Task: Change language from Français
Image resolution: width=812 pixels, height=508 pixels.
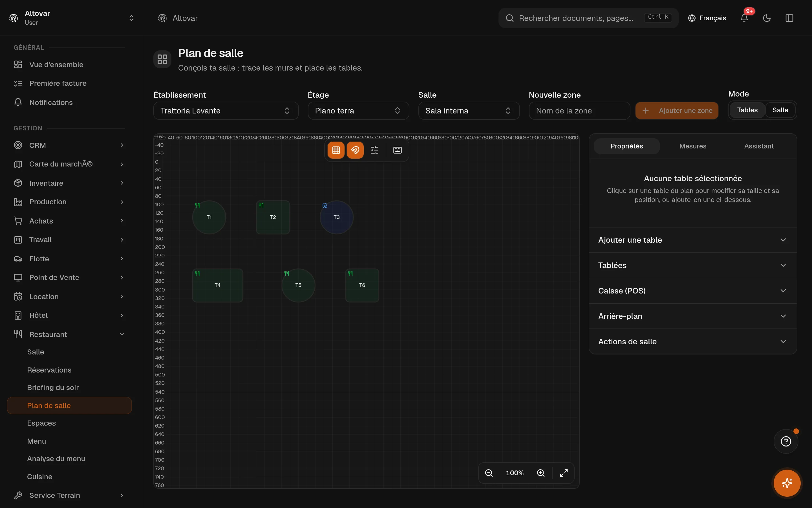Action: [707, 18]
